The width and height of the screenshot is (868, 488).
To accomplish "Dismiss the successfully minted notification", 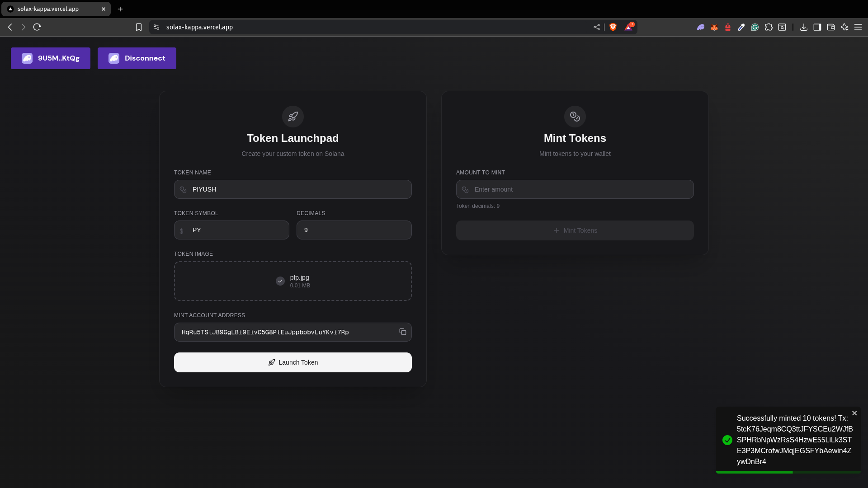I will 854,413.
